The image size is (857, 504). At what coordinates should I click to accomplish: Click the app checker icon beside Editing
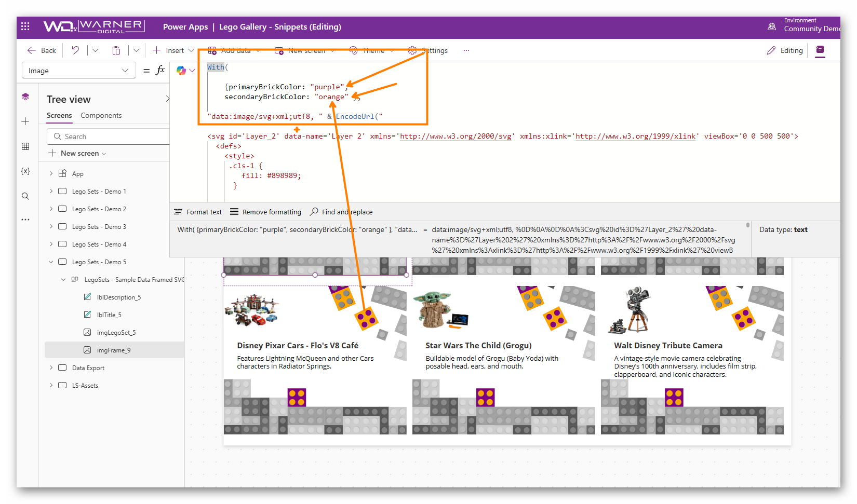click(x=820, y=50)
